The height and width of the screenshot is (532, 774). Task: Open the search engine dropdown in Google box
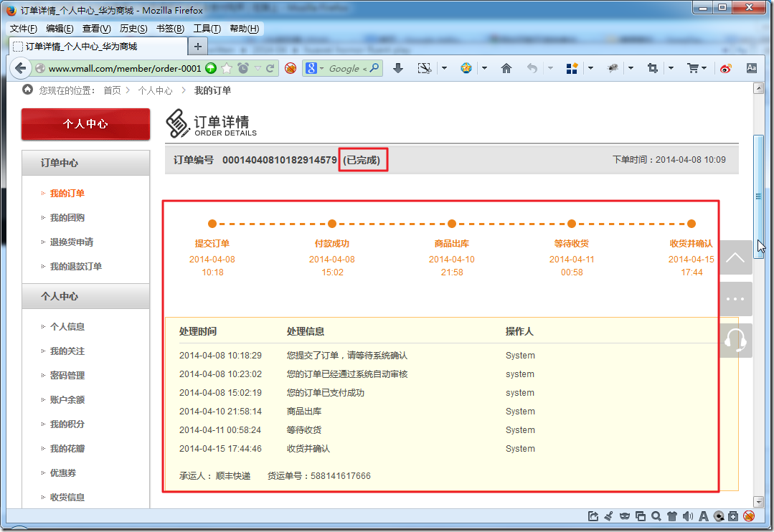pos(322,68)
